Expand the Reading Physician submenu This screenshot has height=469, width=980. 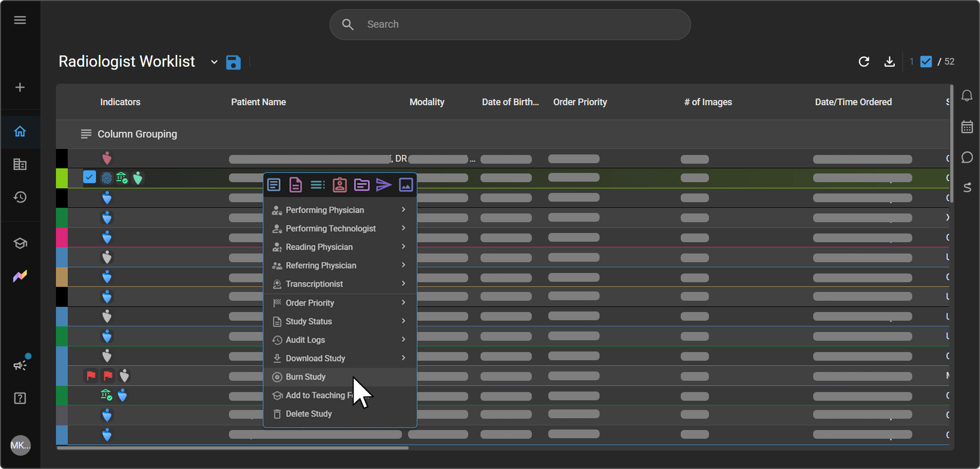pos(339,247)
